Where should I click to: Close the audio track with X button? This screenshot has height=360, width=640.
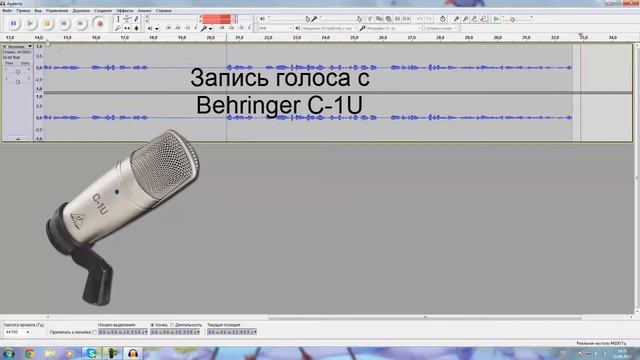4,47
